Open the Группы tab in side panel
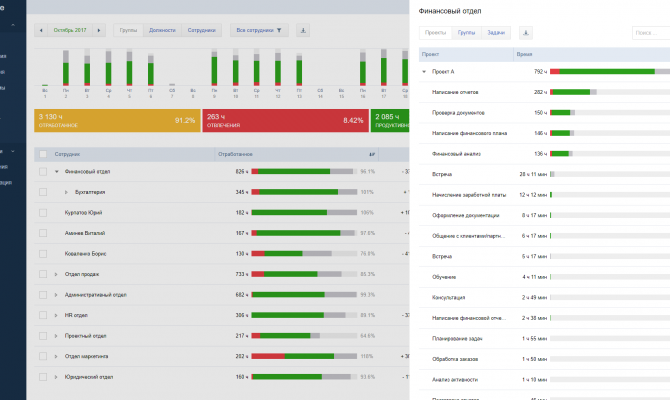670x400 pixels. (x=467, y=33)
